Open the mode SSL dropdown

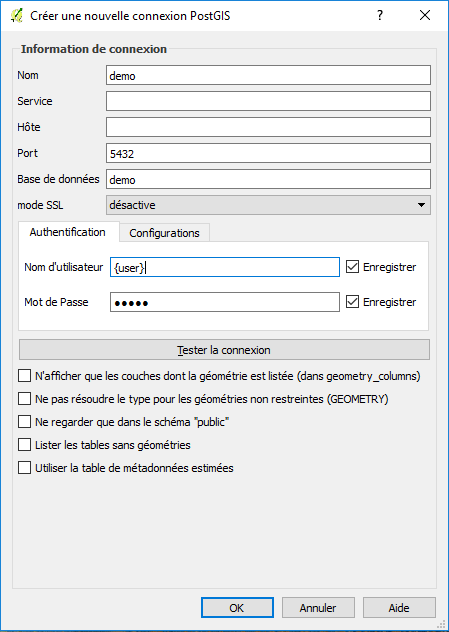(x=268, y=205)
